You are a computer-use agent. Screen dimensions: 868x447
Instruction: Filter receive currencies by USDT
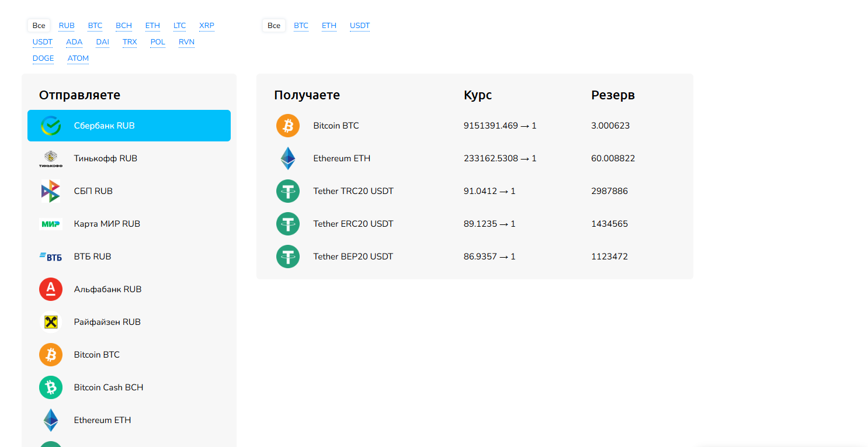[360, 26]
